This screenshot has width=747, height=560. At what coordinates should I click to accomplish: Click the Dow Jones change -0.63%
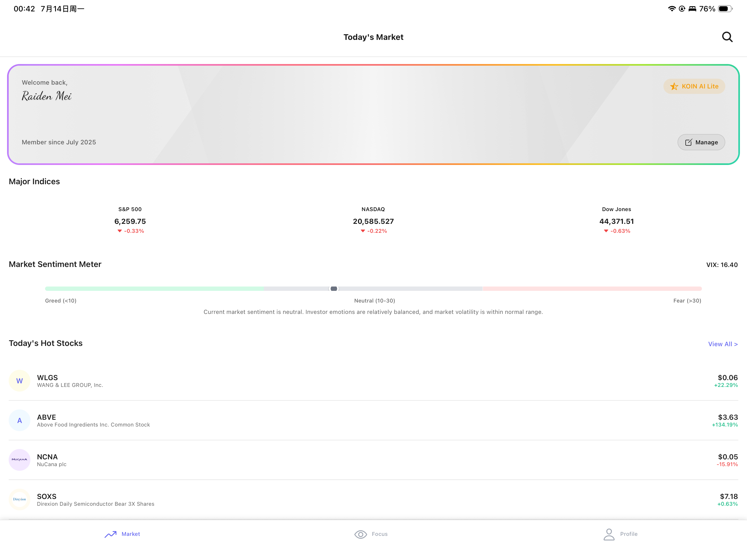pyautogui.click(x=620, y=231)
